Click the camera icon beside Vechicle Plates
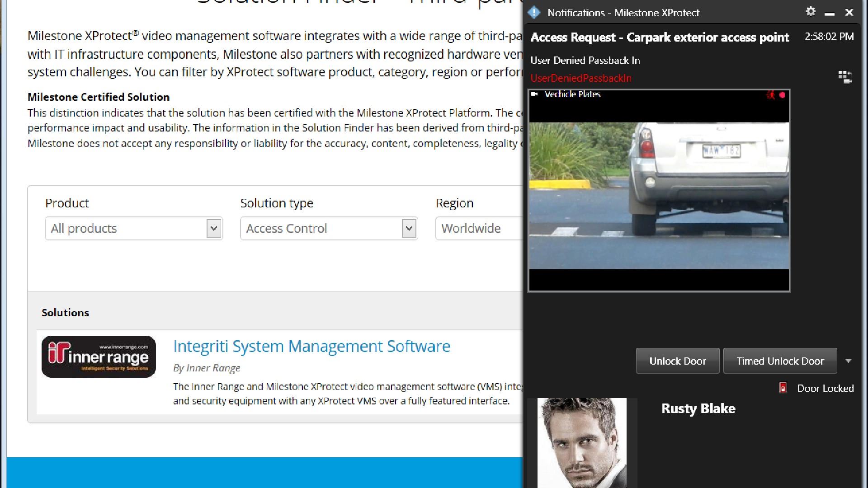 click(x=535, y=94)
